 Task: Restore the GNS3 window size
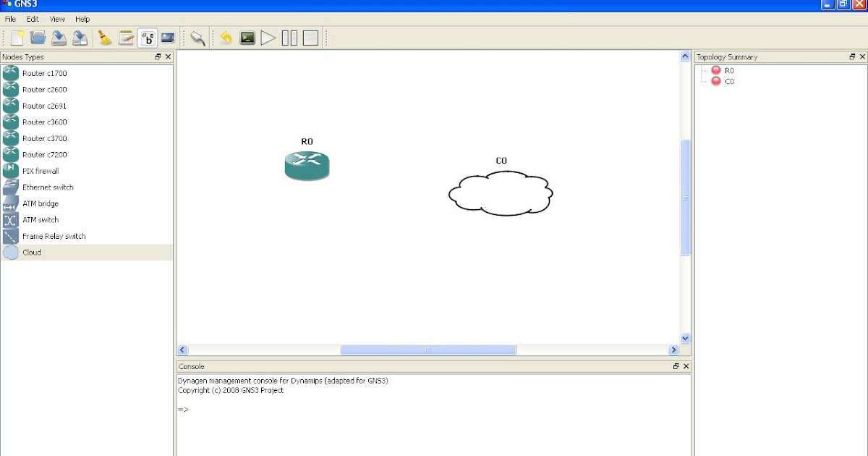pos(843,4)
